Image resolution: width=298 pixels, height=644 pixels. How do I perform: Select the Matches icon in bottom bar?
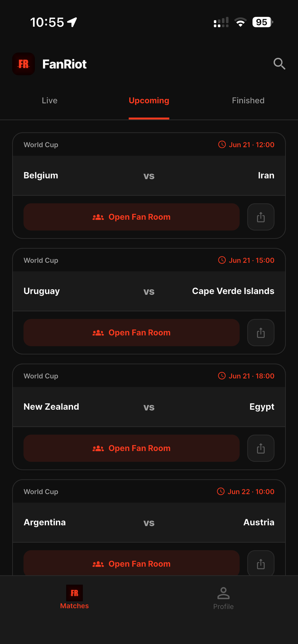click(74, 593)
